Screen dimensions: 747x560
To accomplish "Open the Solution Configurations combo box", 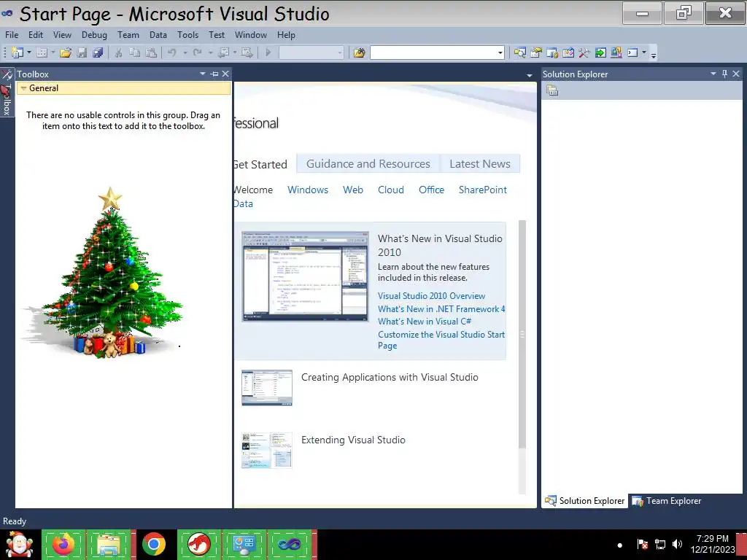I will 311,52.
